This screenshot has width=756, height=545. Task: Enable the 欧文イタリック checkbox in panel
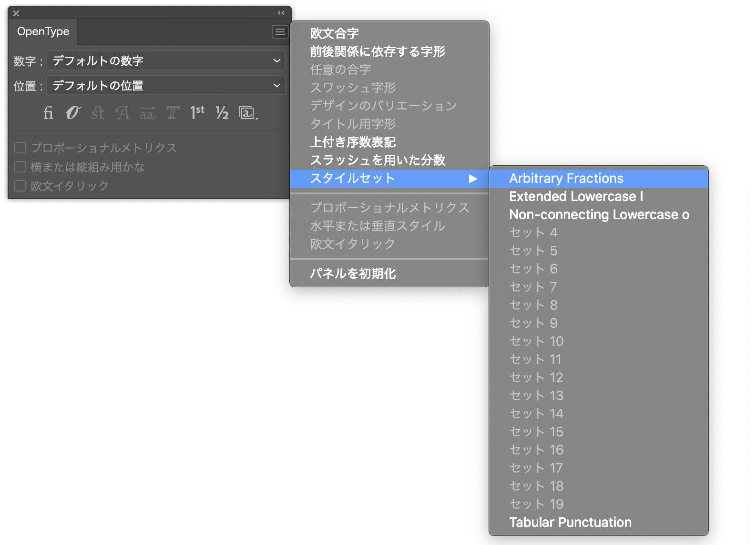point(20,186)
